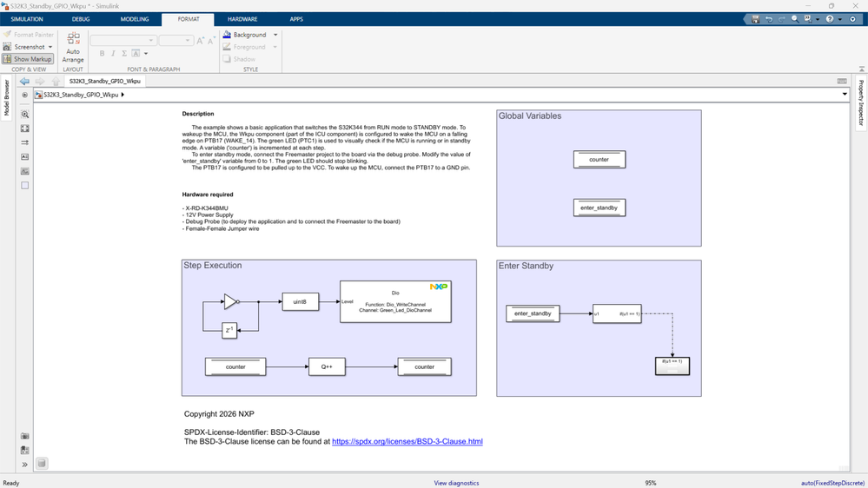868x488 pixels.
Task: Navigate back with the blue arrow
Action: coord(24,81)
